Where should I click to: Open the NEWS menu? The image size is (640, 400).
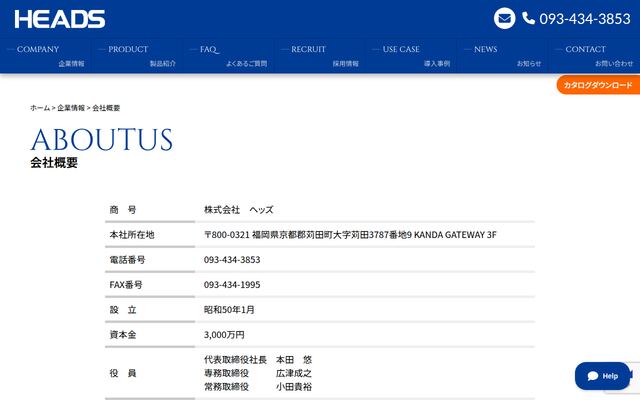[x=503, y=56]
